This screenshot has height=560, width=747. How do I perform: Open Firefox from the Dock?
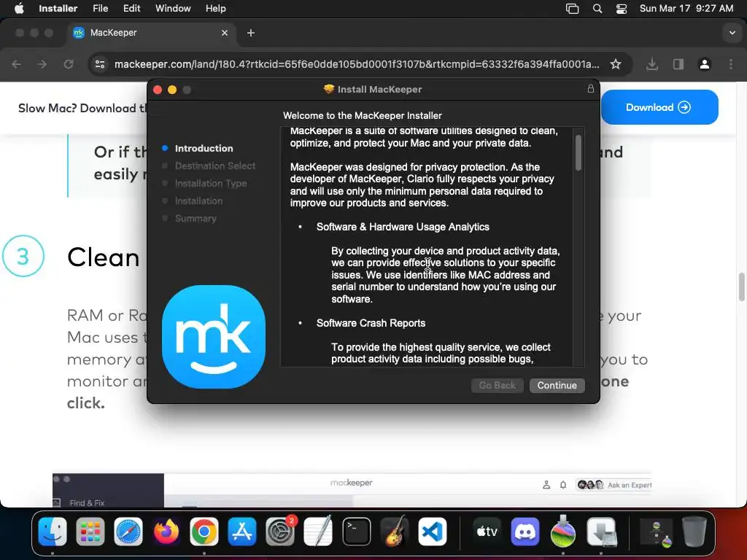[x=166, y=532]
